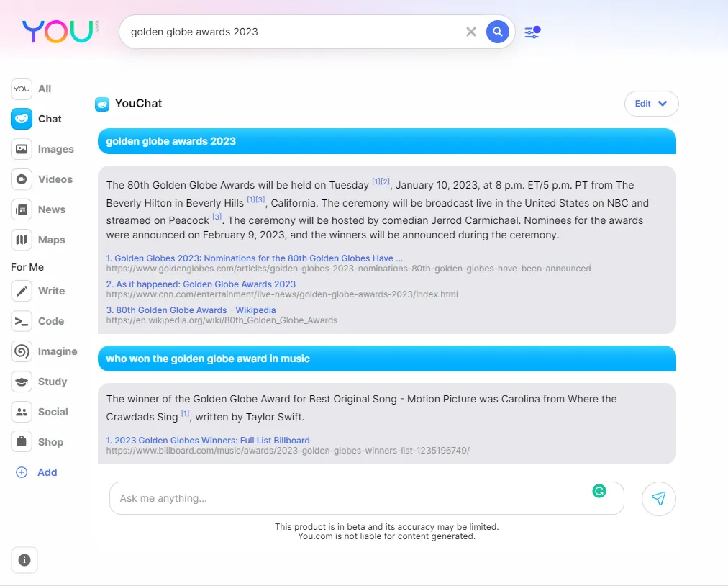Open the Write app label
Image resolution: width=728 pixels, height=586 pixels.
[x=52, y=291]
